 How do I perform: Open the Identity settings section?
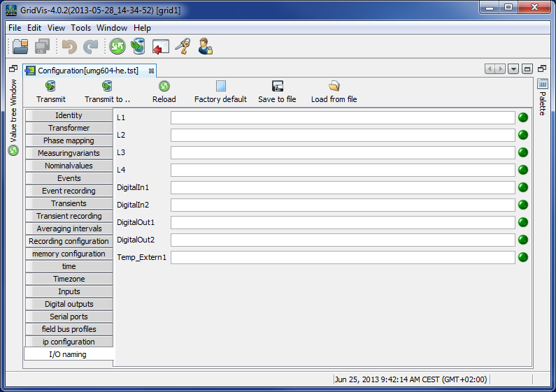click(x=69, y=115)
